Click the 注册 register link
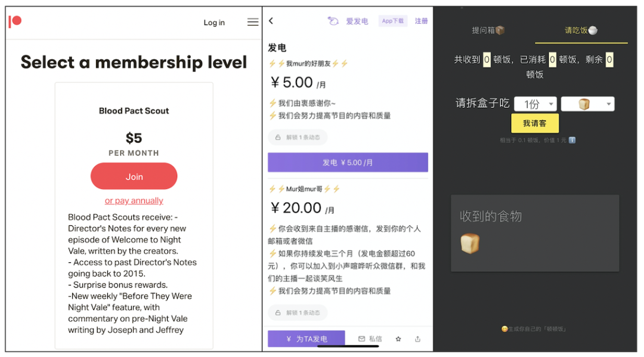Screen dimensions: 644x357 421,21
